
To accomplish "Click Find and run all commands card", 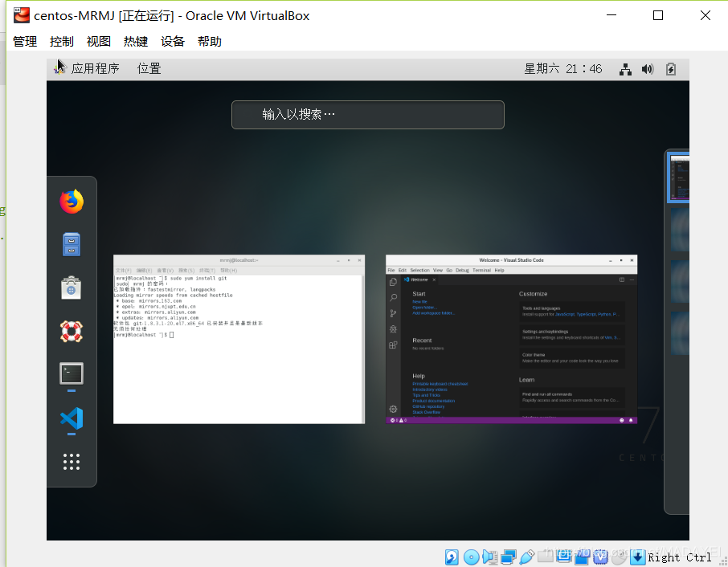I will [x=571, y=398].
